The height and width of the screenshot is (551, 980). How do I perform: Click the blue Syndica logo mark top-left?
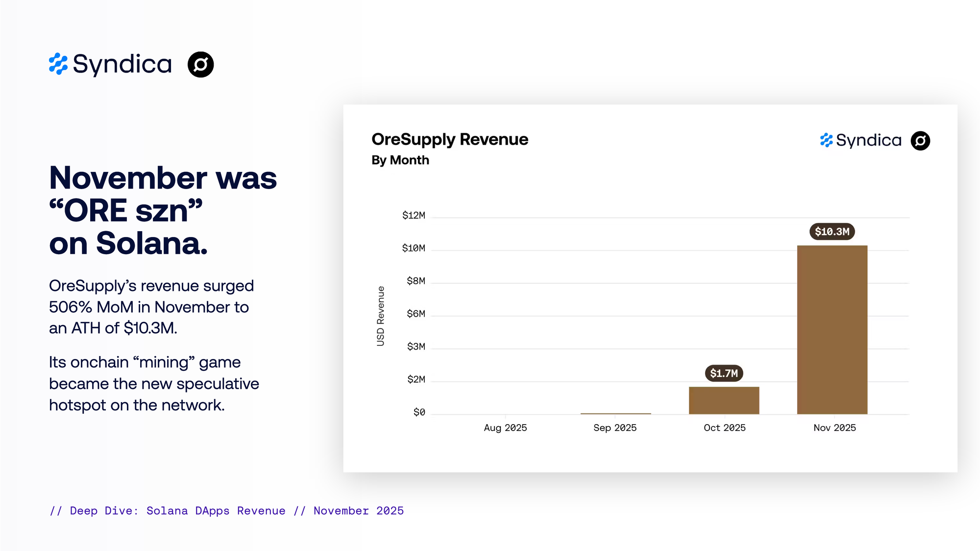[58, 64]
